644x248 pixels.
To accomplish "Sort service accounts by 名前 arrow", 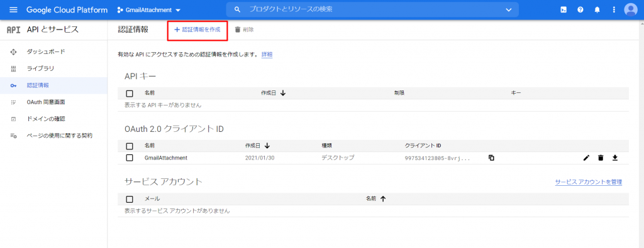I will coord(383,199).
